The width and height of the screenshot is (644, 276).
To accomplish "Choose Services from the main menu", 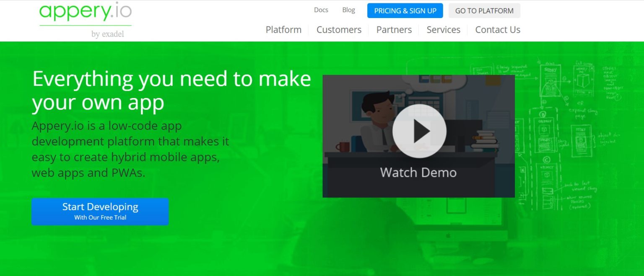I will click(443, 30).
